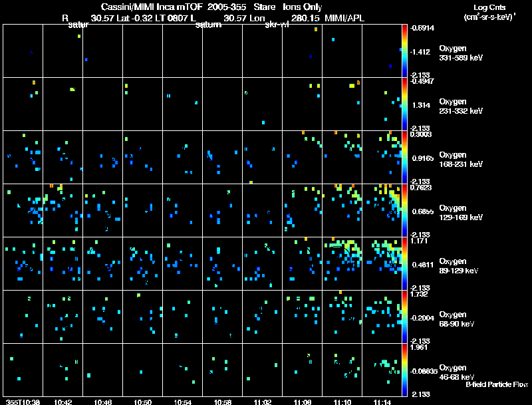Click the '10:58' time axis label

223,402
